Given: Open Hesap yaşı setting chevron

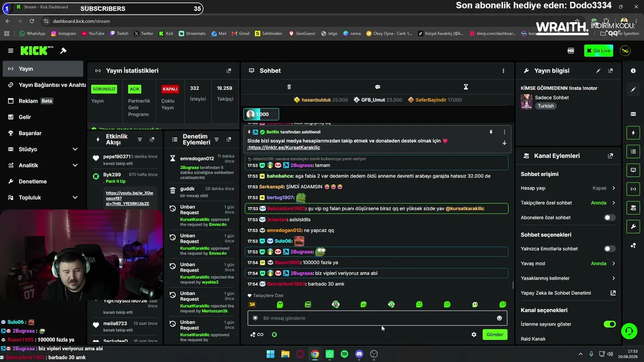Looking at the screenshot, I should 613,188.
